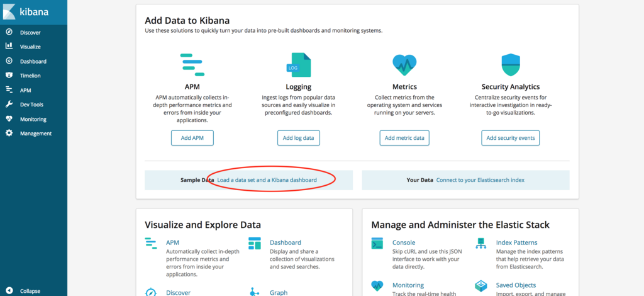This screenshot has width=644, height=296.
Task: Click the Security Analytics heading text
Action: click(511, 87)
